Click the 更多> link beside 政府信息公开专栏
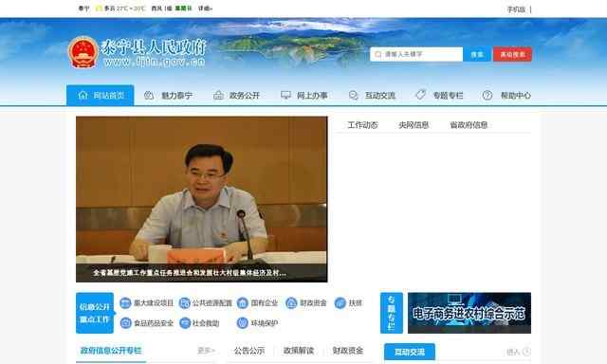607x364 pixels. click(x=206, y=351)
